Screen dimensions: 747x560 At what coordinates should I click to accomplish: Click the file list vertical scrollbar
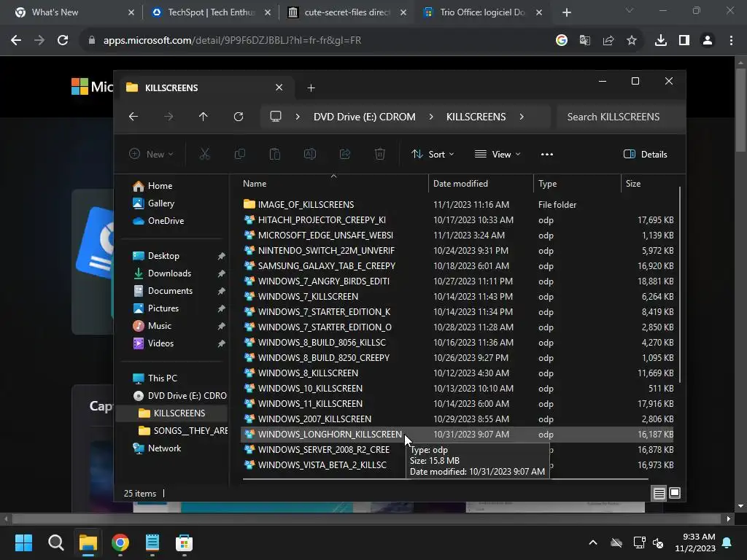(680, 285)
